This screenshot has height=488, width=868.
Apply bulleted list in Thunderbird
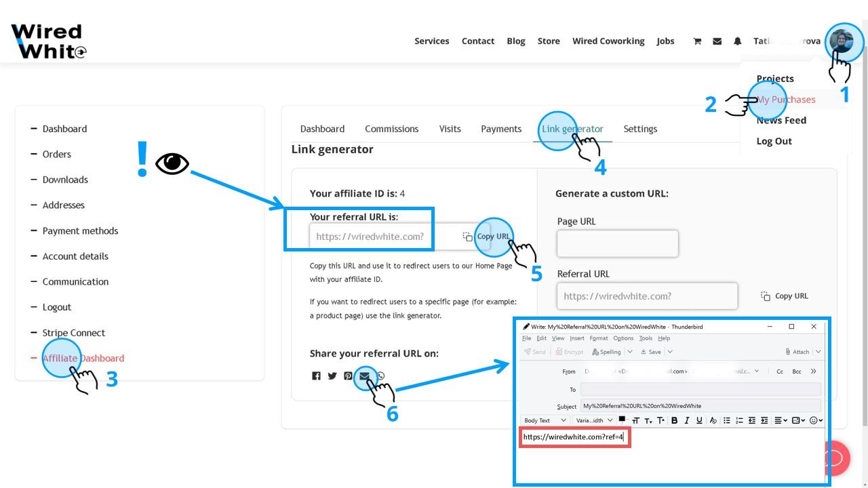click(727, 420)
